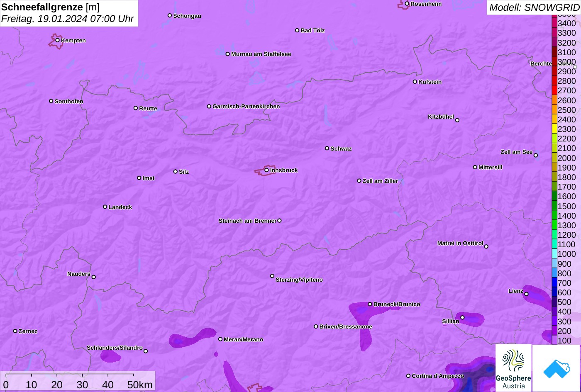Click the Schneefallgrenze title text
The image size is (581, 392).
coord(42,7)
